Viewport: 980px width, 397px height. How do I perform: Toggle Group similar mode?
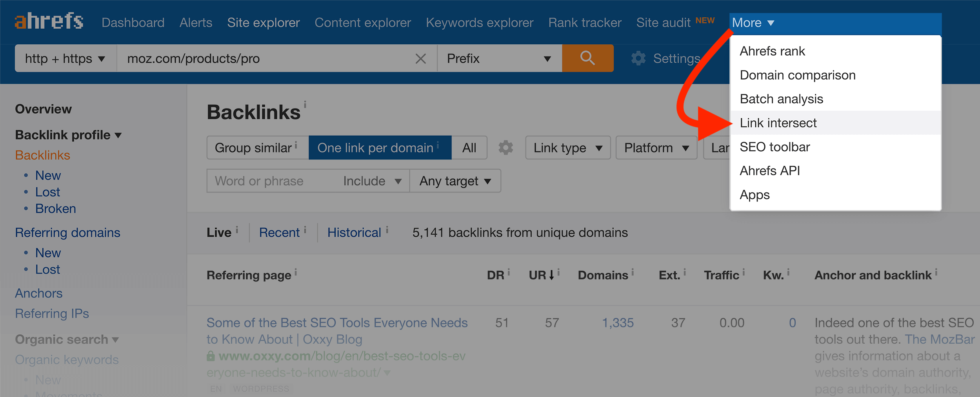[x=258, y=148]
